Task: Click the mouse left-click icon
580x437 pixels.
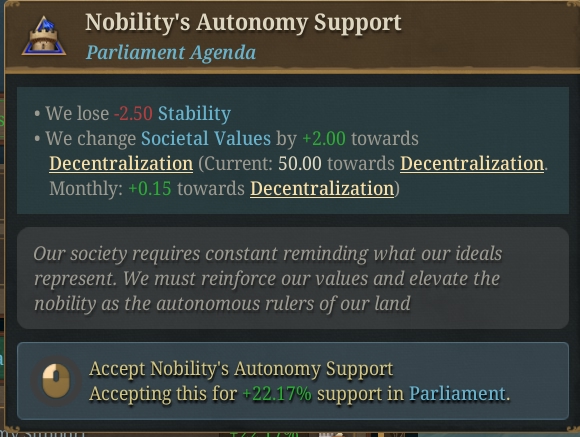Action: 56,381
